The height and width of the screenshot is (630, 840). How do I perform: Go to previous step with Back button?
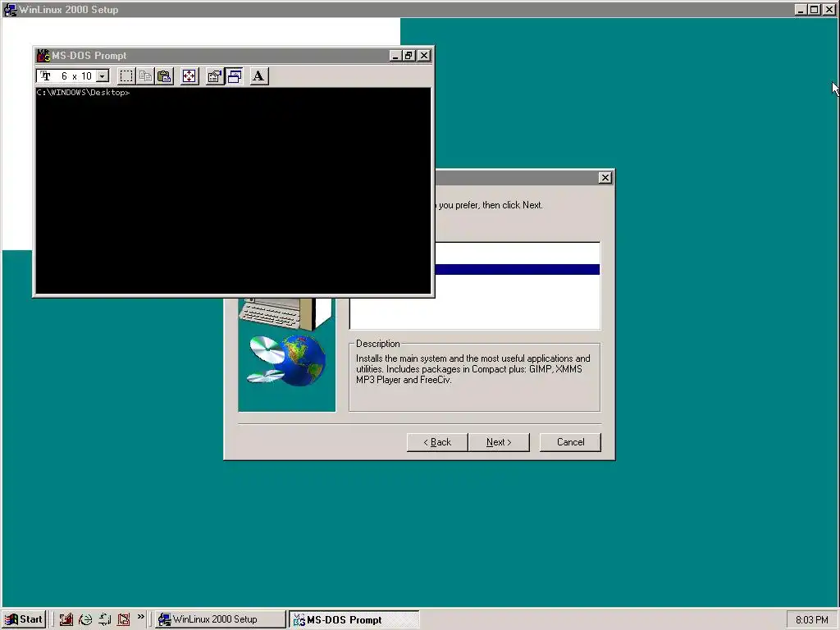(x=437, y=442)
